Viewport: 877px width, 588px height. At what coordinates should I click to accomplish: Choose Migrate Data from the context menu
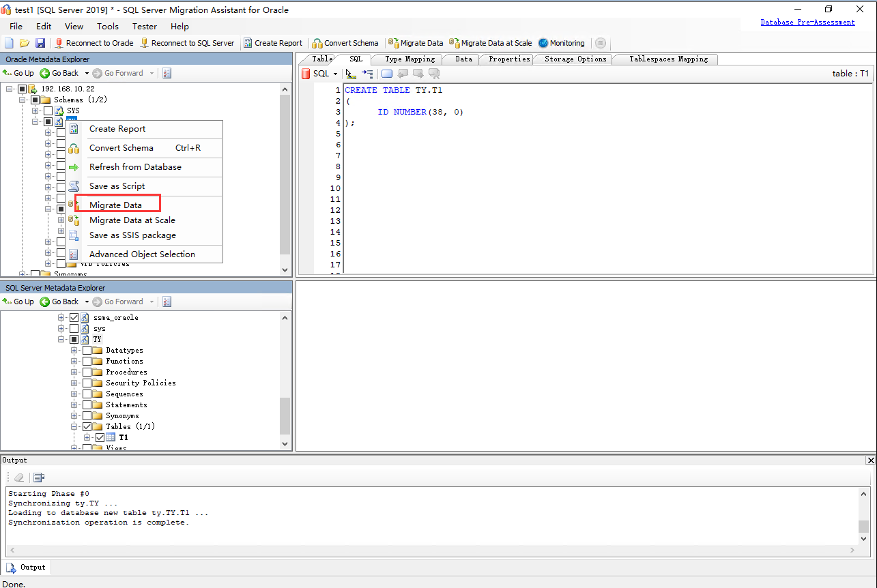[x=116, y=205]
